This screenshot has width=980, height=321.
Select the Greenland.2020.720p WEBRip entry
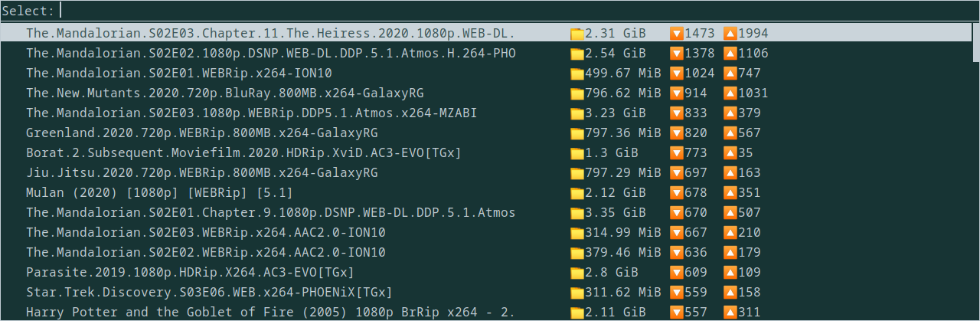486,133
